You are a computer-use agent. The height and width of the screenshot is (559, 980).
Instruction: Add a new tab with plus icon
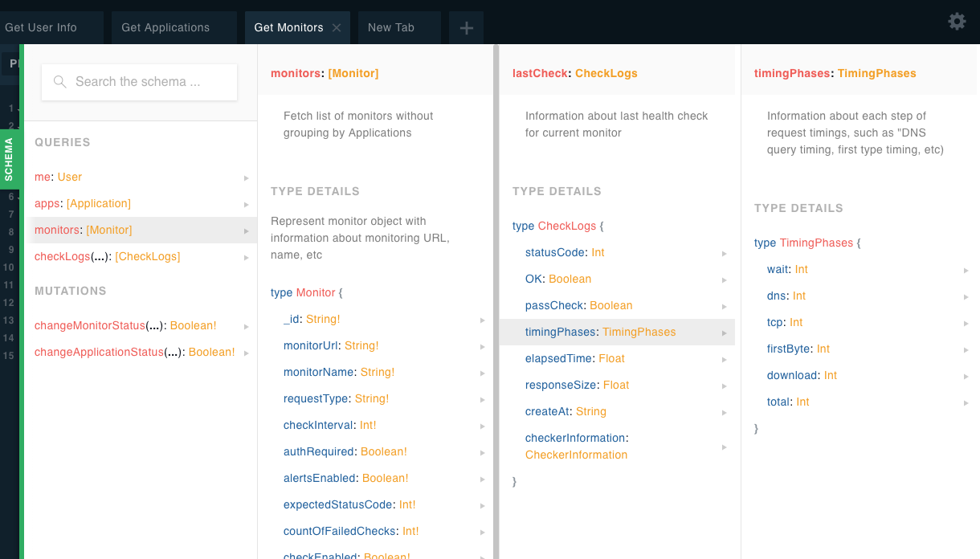point(467,28)
